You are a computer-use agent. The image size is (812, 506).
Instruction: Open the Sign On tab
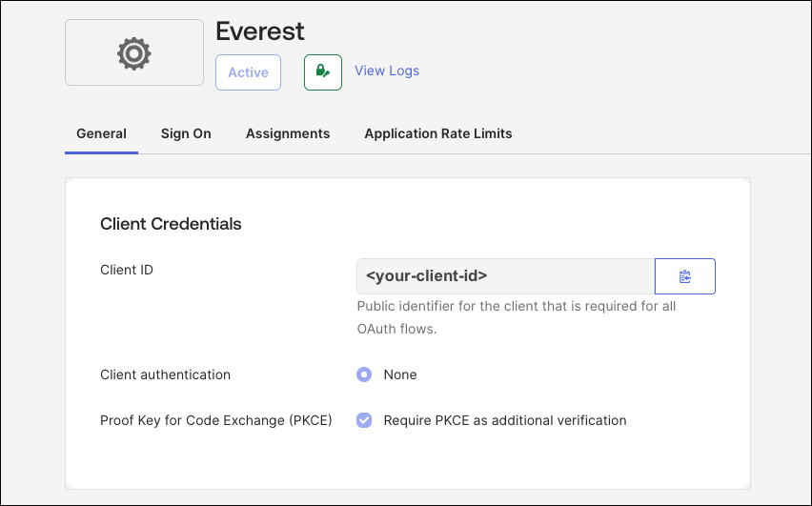(186, 133)
